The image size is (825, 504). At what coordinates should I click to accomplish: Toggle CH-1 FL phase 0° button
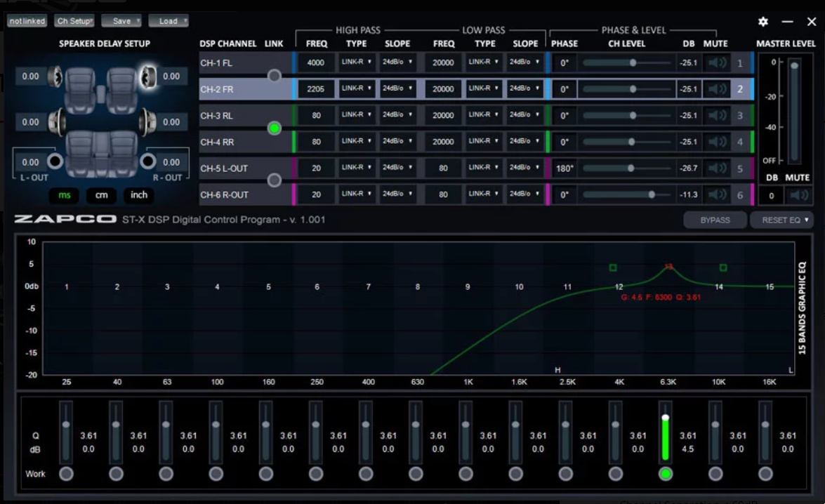pos(564,63)
